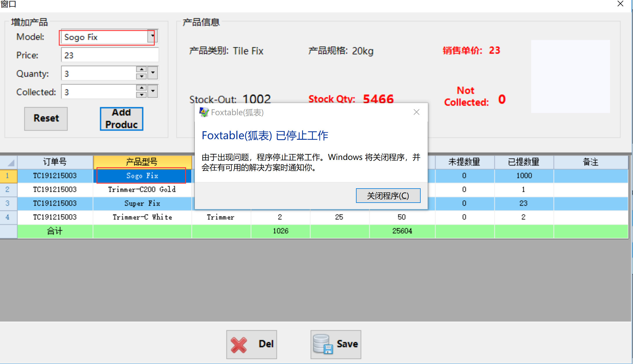The width and height of the screenshot is (633, 364).
Task: Click the Trimmer-C White cell
Action: pos(142,217)
